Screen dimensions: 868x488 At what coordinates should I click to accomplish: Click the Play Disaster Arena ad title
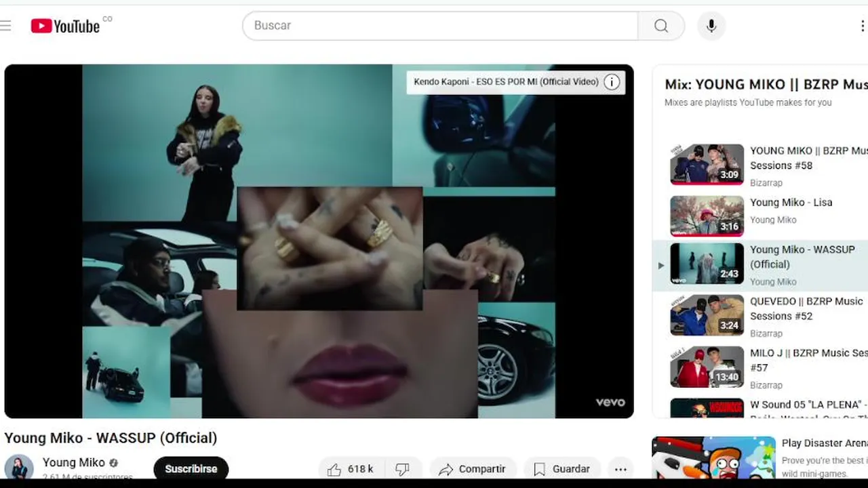(x=825, y=443)
